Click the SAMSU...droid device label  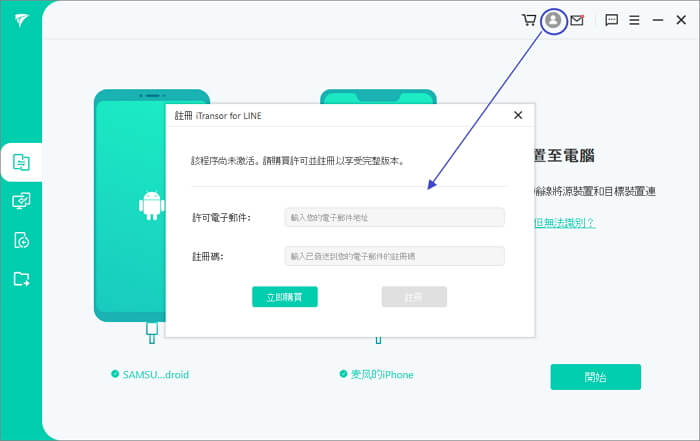click(156, 374)
